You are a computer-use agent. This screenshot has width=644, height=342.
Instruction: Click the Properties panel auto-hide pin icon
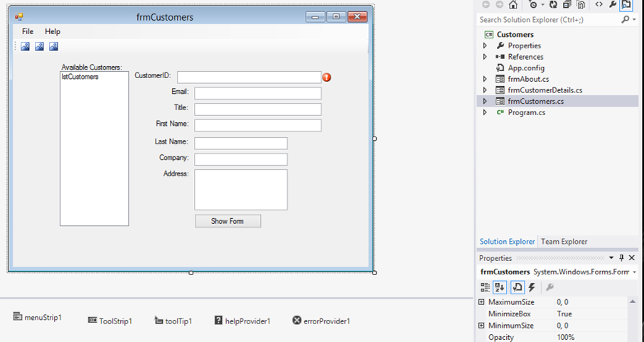621,257
